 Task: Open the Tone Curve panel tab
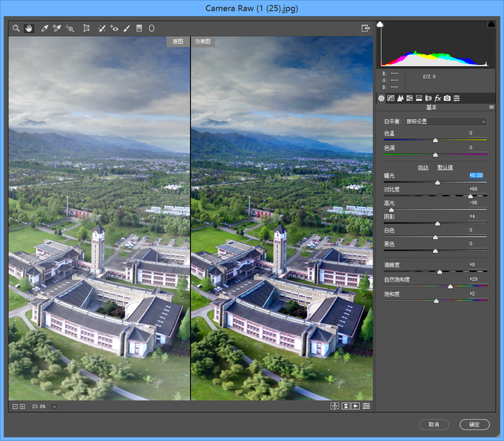coord(391,98)
